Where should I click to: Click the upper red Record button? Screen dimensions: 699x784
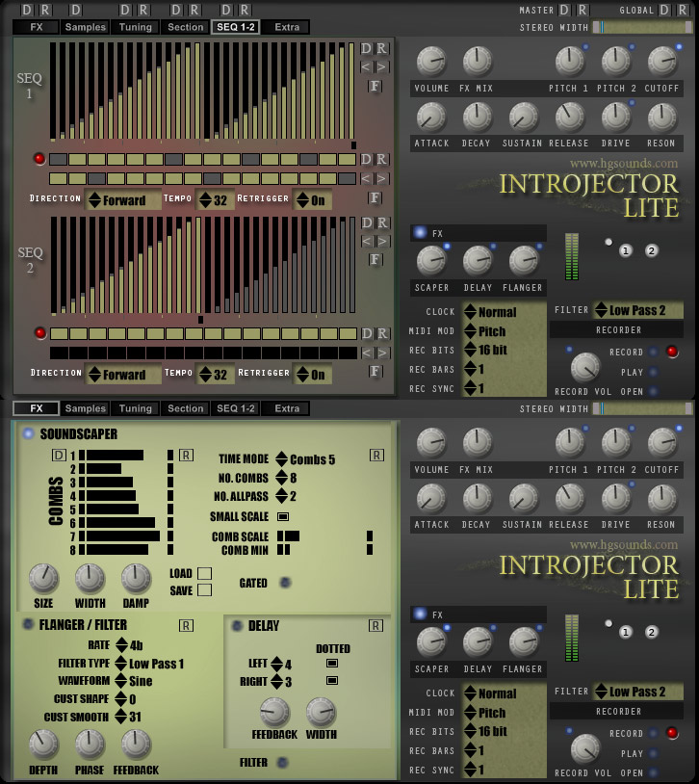point(672,352)
